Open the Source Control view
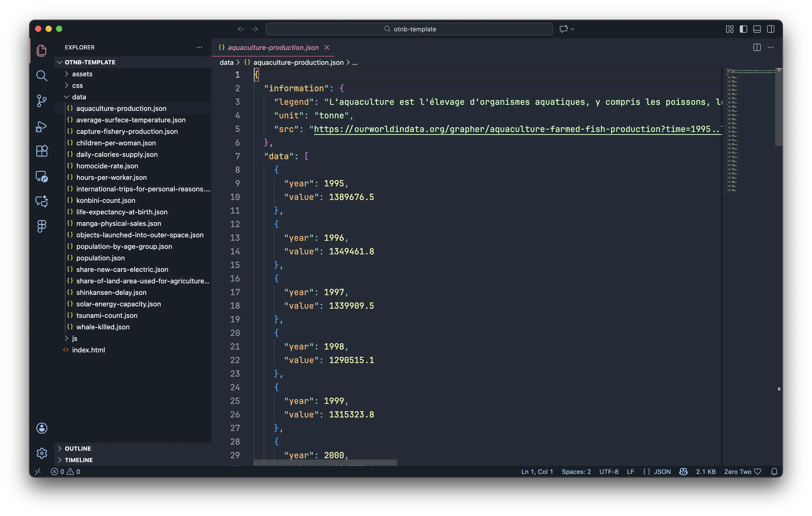812x516 pixels. point(42,101)
